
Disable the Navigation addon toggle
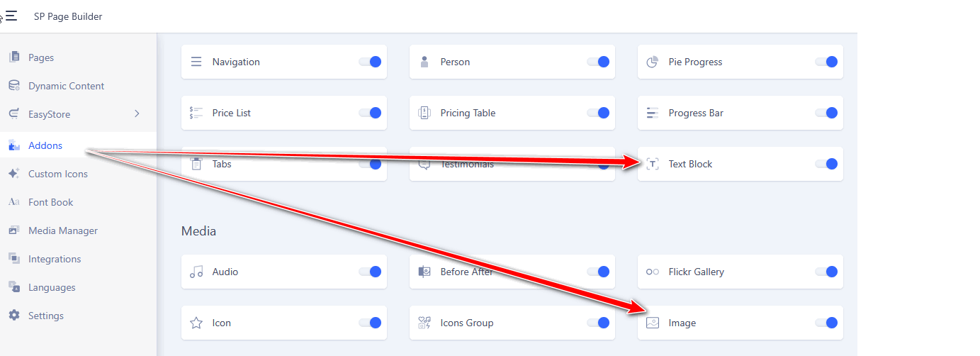point(370,62)
